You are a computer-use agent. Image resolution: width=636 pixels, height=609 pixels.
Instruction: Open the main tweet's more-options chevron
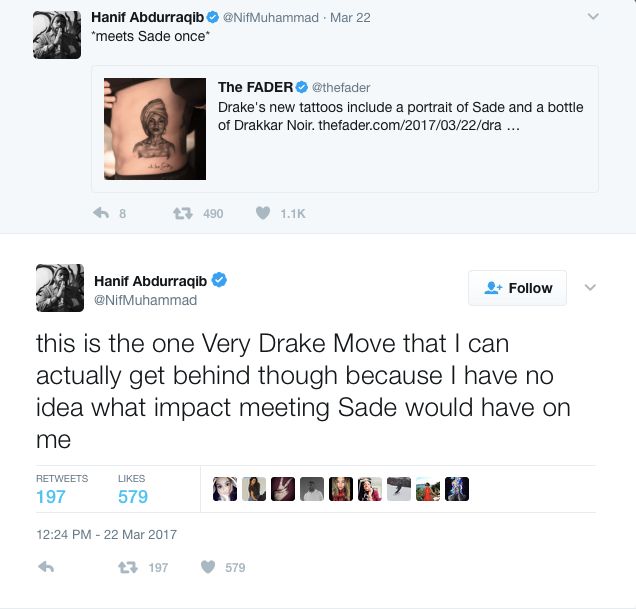[590, 288]
